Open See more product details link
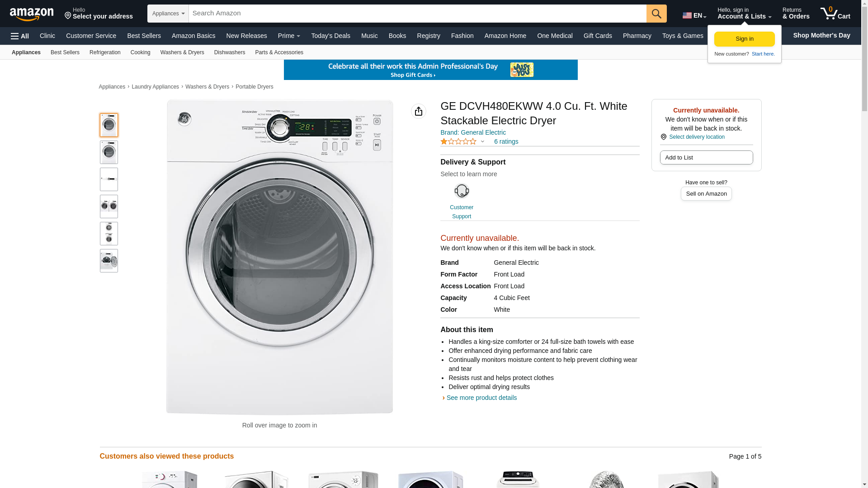The height and width of the screenshot is (488, 868). click(x=481, y=398)
